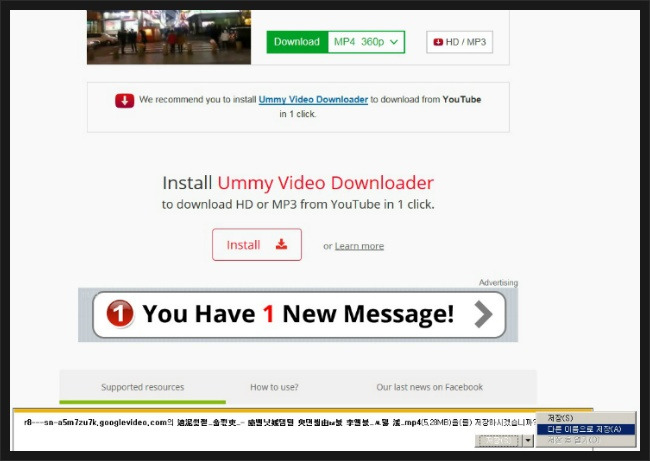Select the grayed 저장 후 열기(O) entry
This screenshot has width=650, height=461.
point(585,440)
